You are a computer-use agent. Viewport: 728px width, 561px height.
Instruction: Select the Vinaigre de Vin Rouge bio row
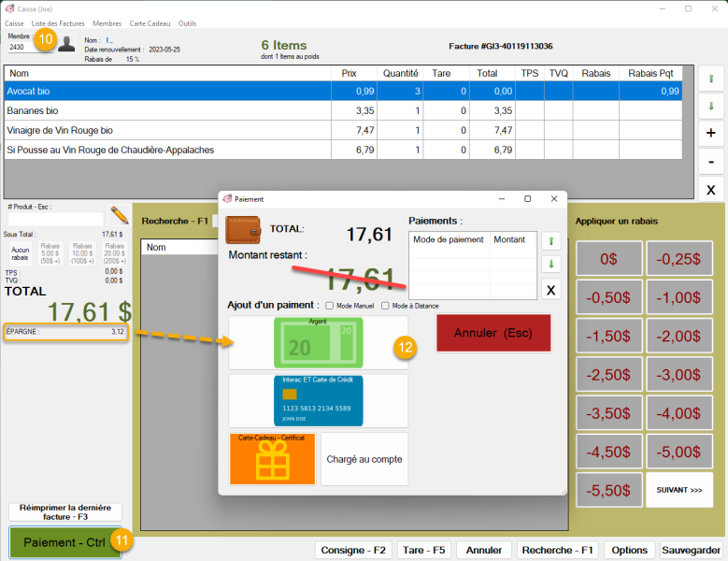click(x=343, y=130)
